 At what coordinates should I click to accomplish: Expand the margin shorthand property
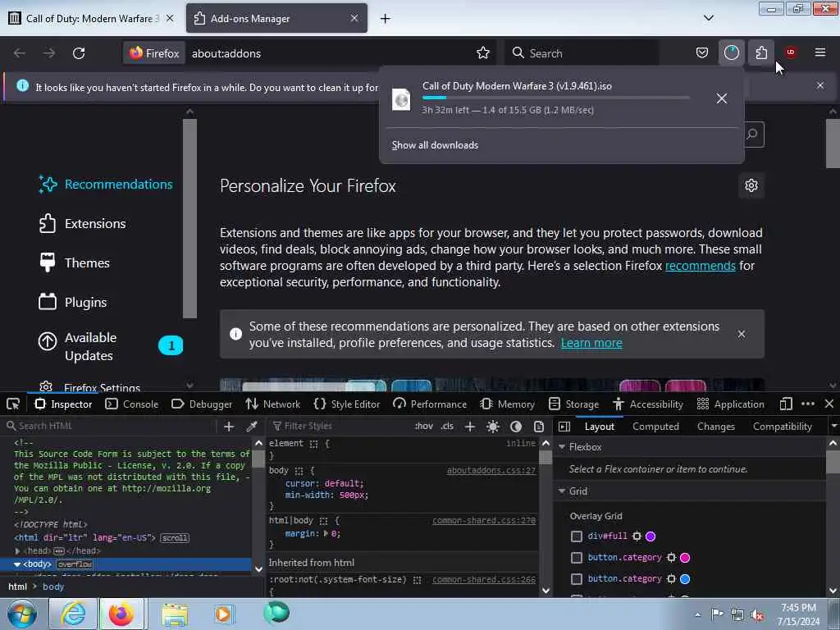(x=326, y=533)
